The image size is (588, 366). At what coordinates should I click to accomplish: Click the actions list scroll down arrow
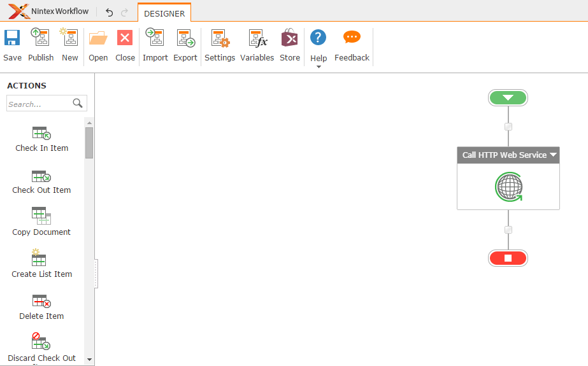89,359
